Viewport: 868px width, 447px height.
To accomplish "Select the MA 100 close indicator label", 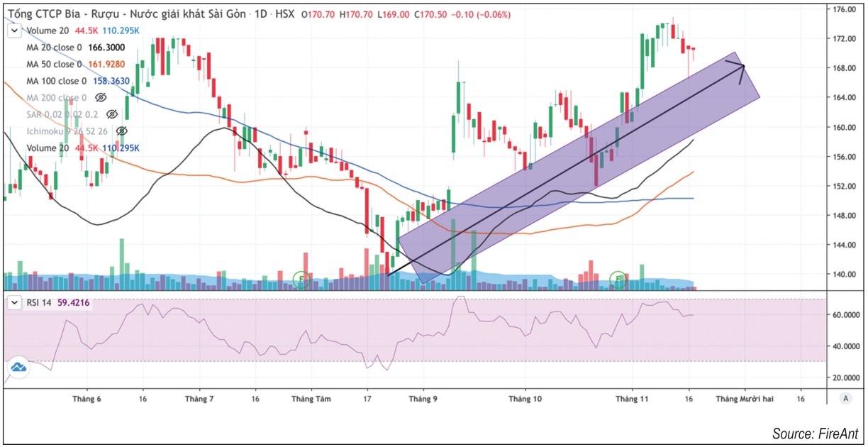I will click(x=57, y=81).
